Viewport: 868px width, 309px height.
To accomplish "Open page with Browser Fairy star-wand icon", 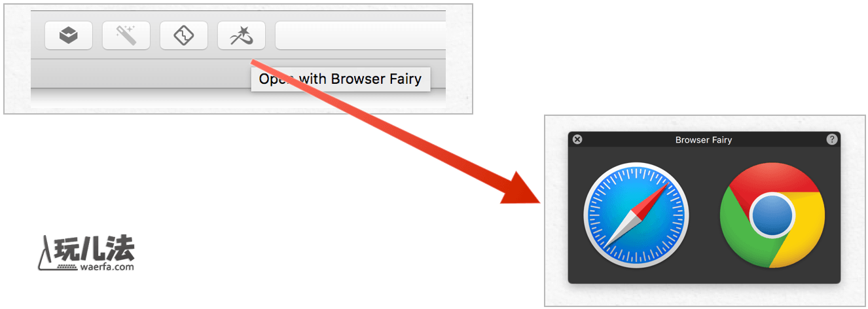I will pyautogui.click(x=242, y=35).
